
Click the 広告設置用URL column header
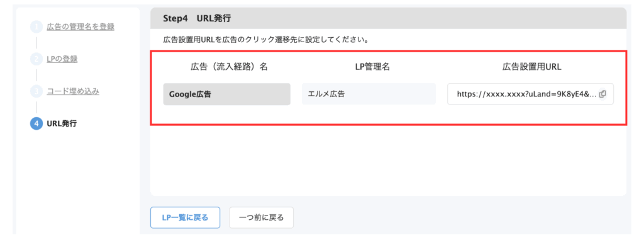coord(531,67)
